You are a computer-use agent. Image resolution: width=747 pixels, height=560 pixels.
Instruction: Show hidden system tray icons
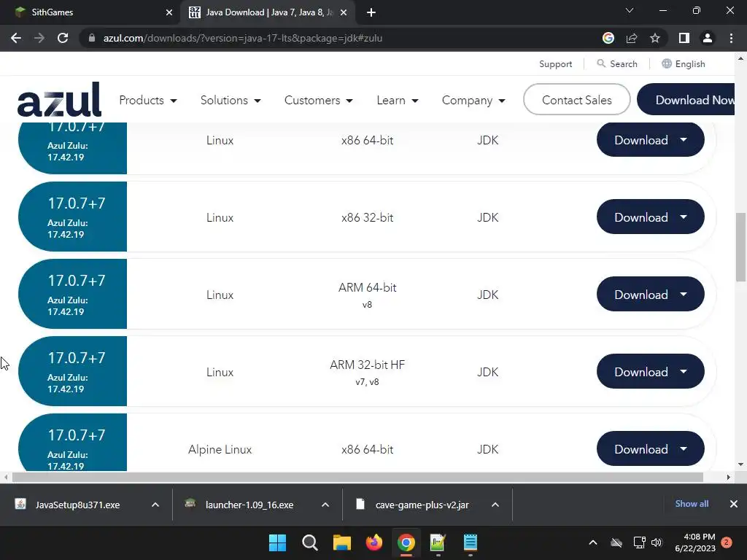click(593, 542)
